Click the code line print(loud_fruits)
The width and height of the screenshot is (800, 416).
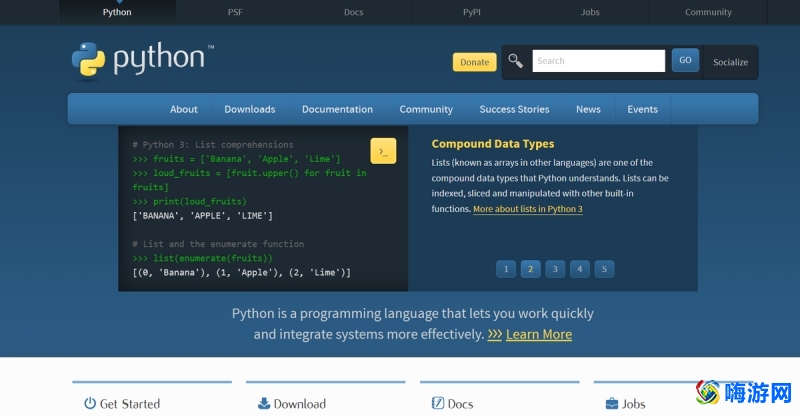[x=189, y=202]
